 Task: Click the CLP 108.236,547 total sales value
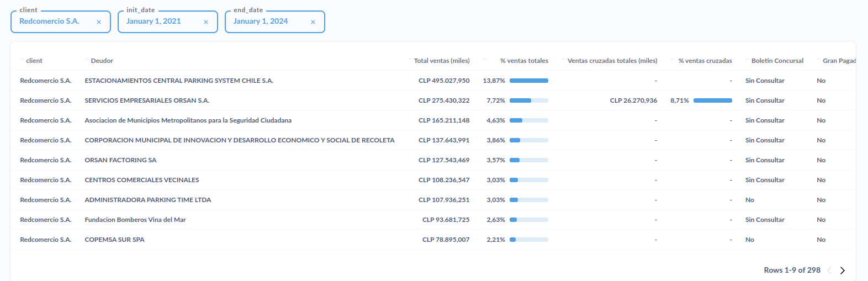(x=444, y=180)
